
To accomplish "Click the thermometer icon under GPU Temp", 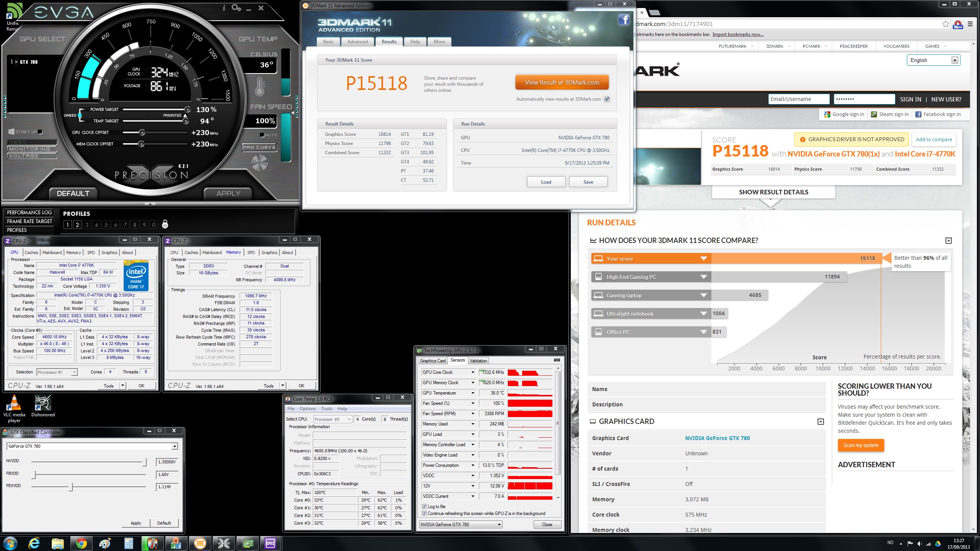I will coord(260,86).
